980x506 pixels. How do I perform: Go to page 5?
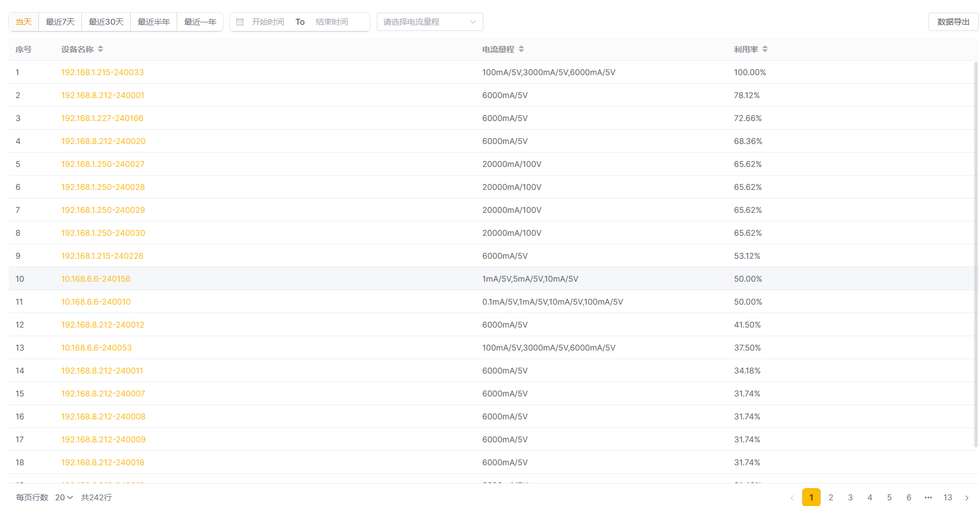point(889,497)
